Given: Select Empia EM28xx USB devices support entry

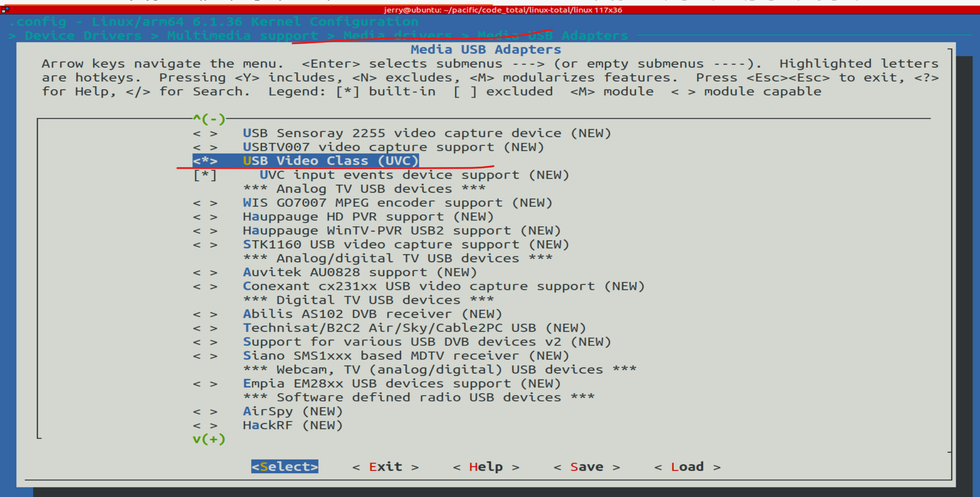Looking at the screenshot, I should (402, 384).
